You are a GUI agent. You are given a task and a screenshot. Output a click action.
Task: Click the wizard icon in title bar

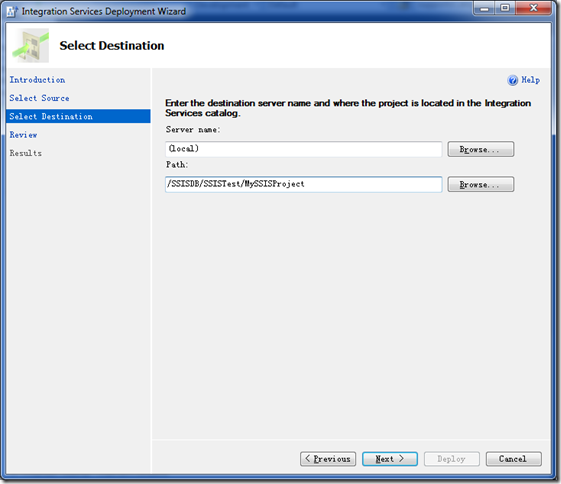pyautogui.click(x=12, y=11)
